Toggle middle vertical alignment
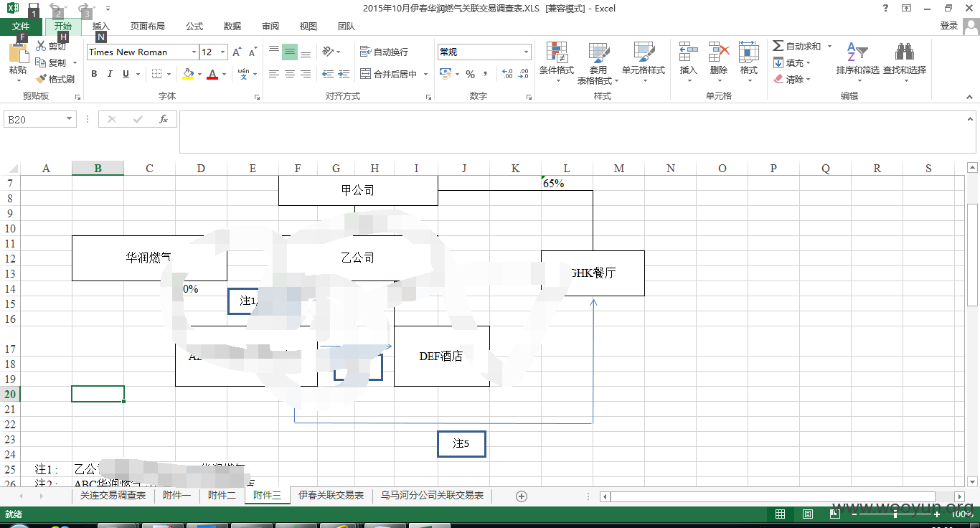Image resolution: width=980 pixels, height=528 pixels. click(290, 52)
